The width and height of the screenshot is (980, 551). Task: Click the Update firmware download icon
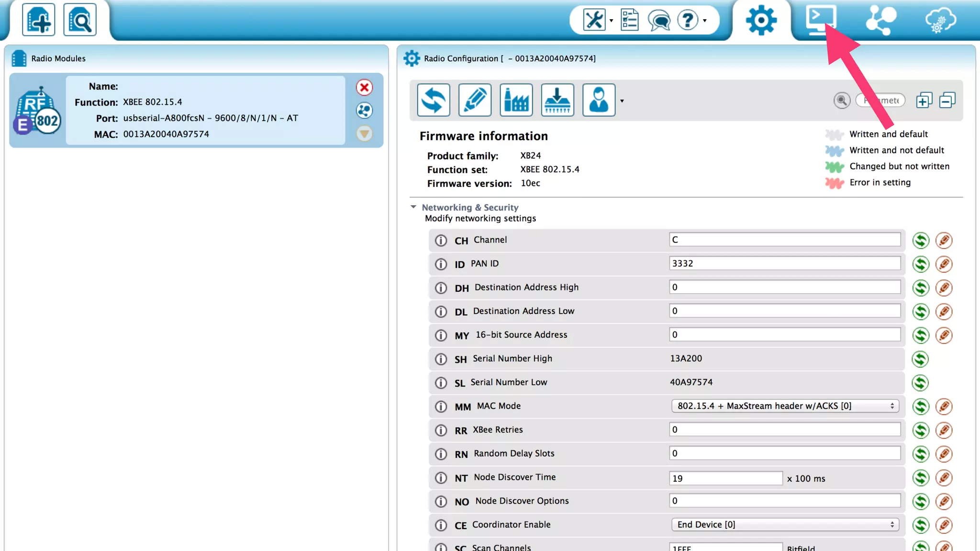[x=557, y=100]
